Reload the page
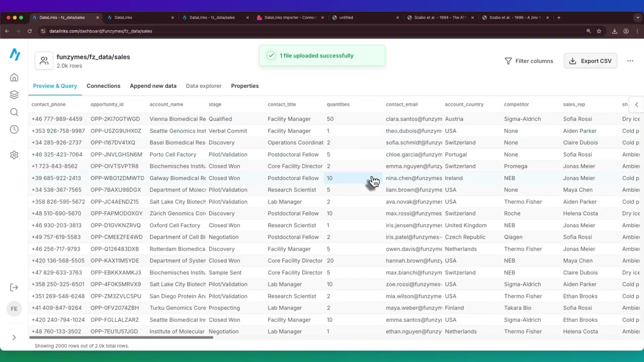Viewport: 644px width, 362px height. (x=30, y=31)
